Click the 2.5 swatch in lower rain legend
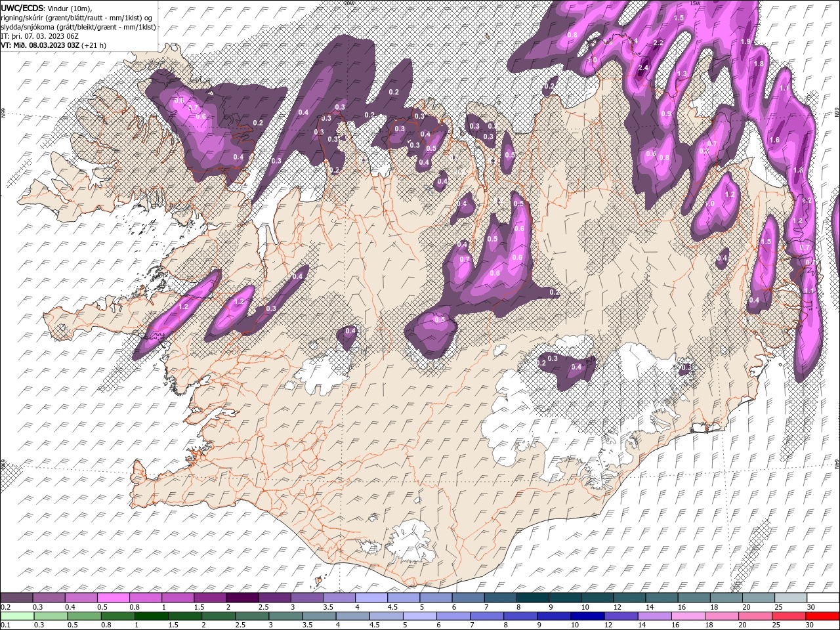Screen dimensions: 840x630 (x=252, y=616)
